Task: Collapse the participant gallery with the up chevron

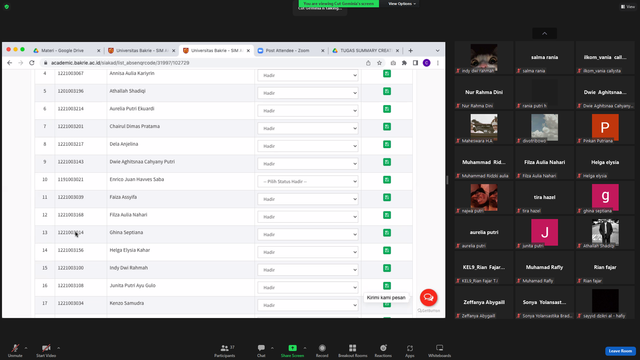Action: (544, 33)
